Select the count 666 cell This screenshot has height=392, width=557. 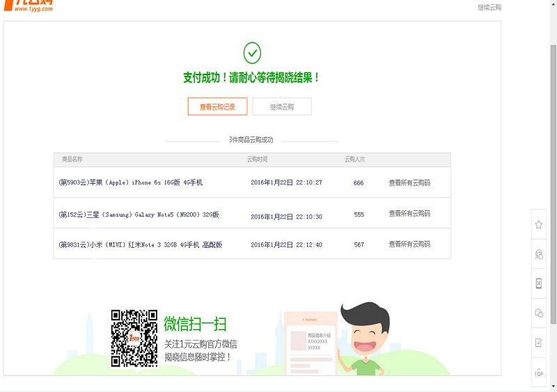[359, 182]
